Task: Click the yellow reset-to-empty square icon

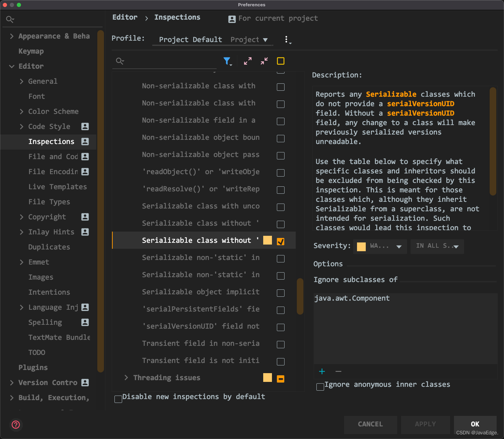Action: coord(281,61)
